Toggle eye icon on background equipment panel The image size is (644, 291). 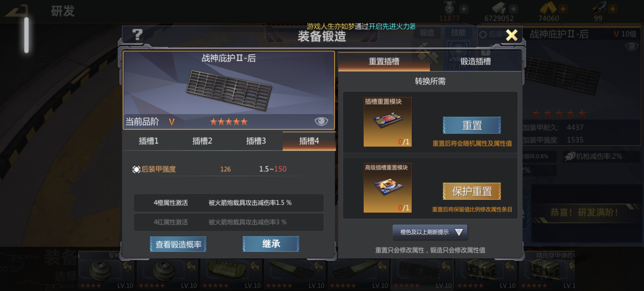[x=632, y=46]
